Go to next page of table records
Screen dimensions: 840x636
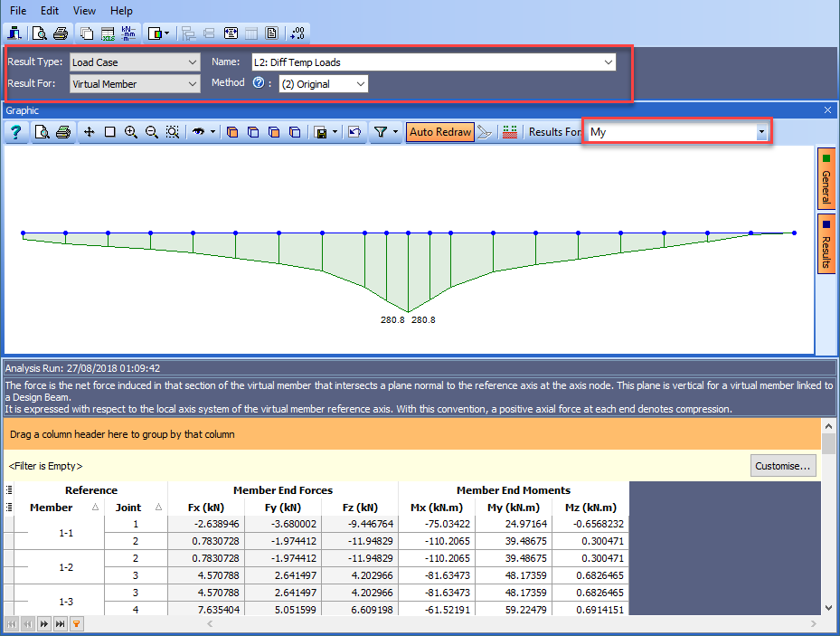pyautogui.click(x=44, y=623)
